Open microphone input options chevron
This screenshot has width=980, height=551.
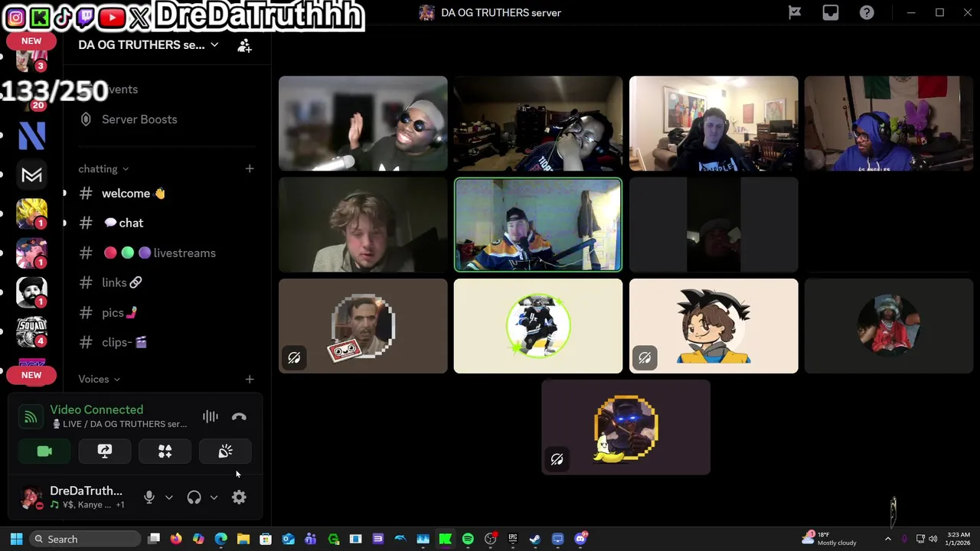click(169, 497)
